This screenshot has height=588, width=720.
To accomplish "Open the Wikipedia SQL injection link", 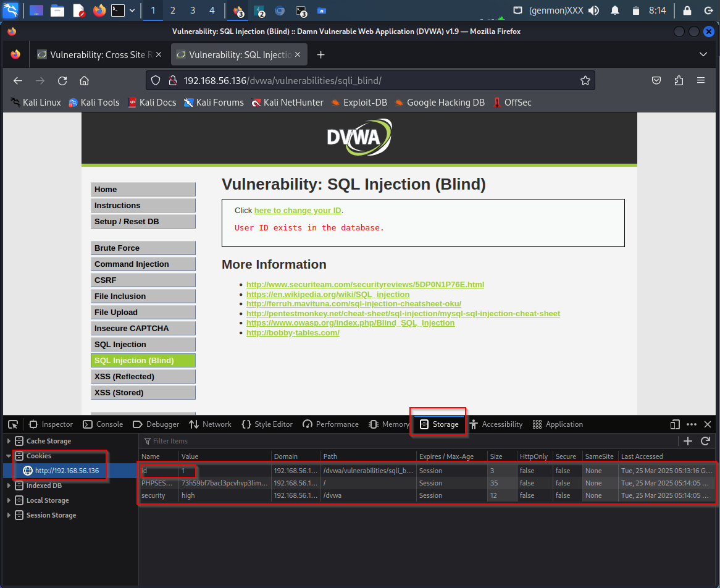I will pyautogui.click(x=328, y=295).
